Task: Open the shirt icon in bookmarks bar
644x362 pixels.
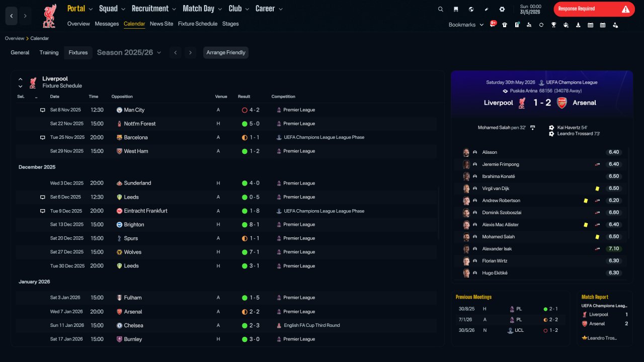Action: (505, 25)
